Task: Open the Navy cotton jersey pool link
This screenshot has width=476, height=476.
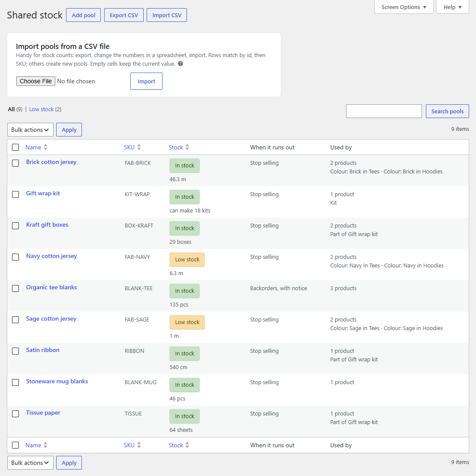Action: [51, 256]
